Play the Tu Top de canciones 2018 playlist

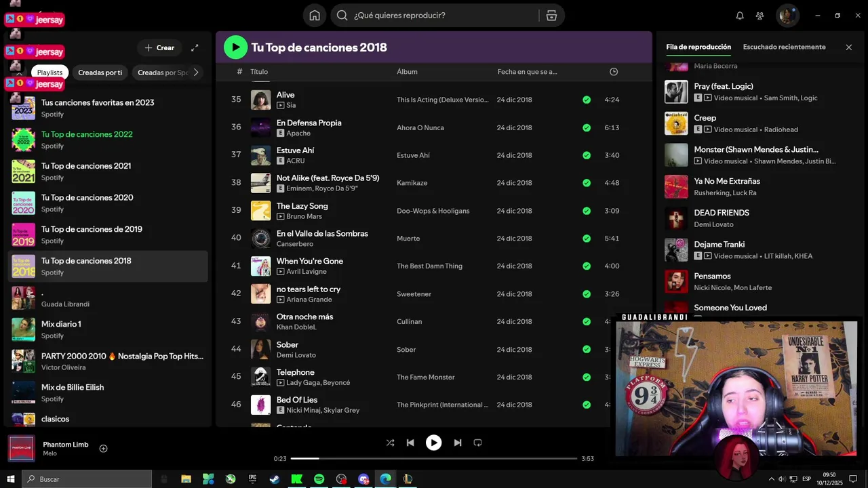tap(235, 47)
